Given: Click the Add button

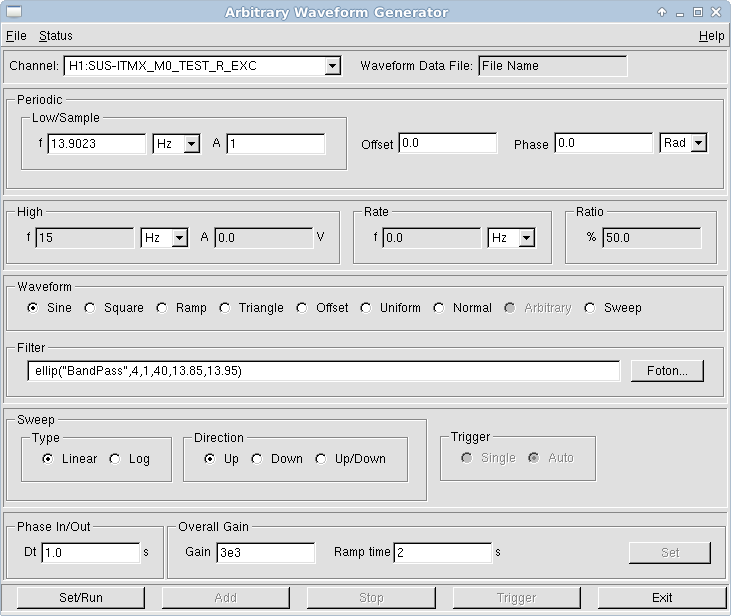Looking at the screenshot, I should pos(226,598).
